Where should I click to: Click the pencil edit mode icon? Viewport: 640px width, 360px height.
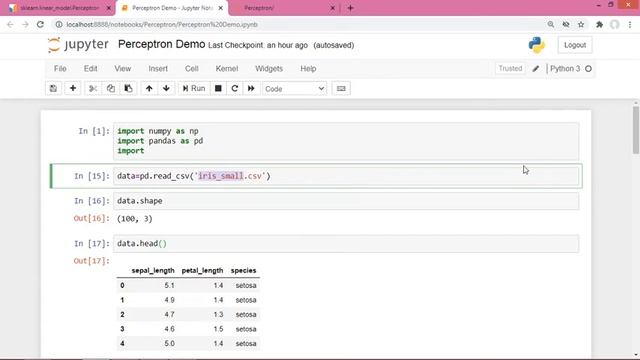point(536,69)
